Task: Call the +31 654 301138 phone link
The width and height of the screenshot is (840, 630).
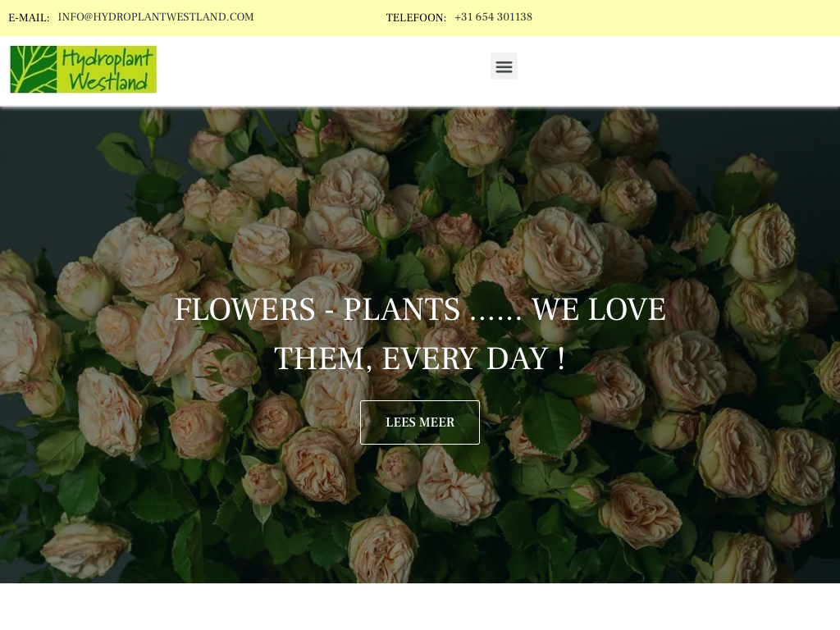Action: [493, 17]
